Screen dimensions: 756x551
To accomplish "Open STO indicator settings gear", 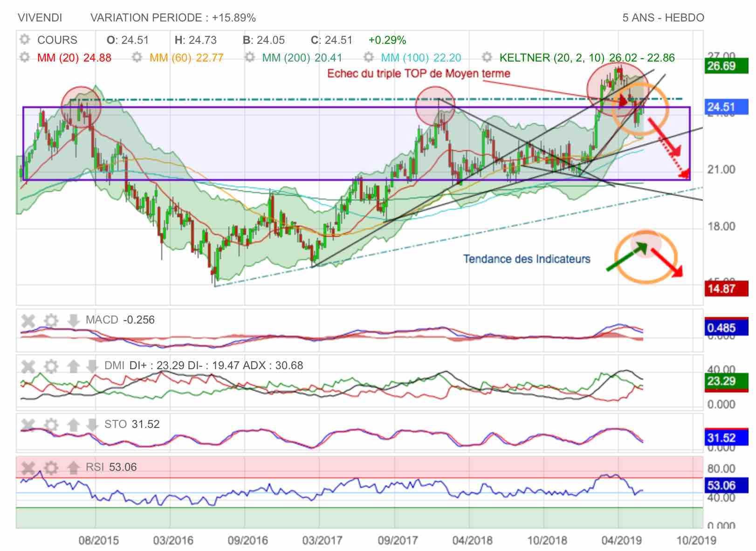I will [x=51, y=425].
